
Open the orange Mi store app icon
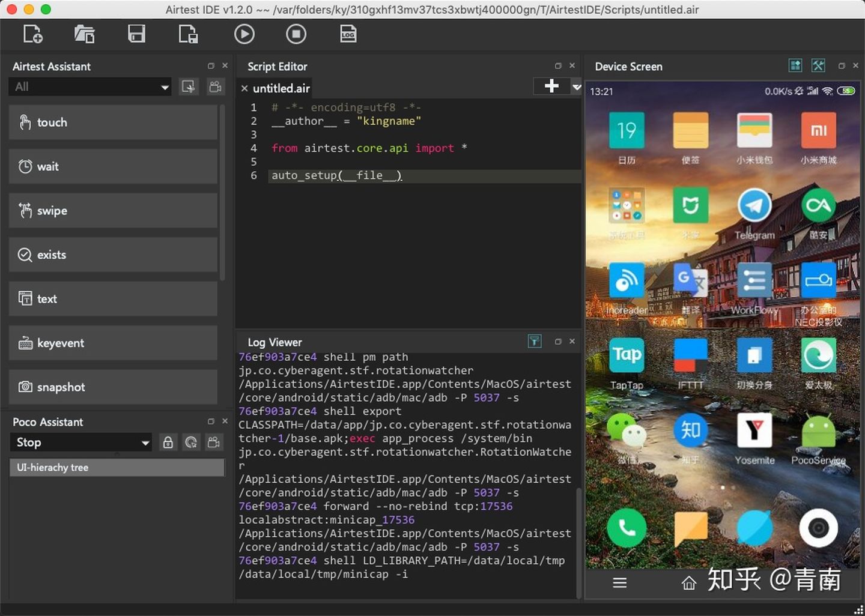[818, 130]
